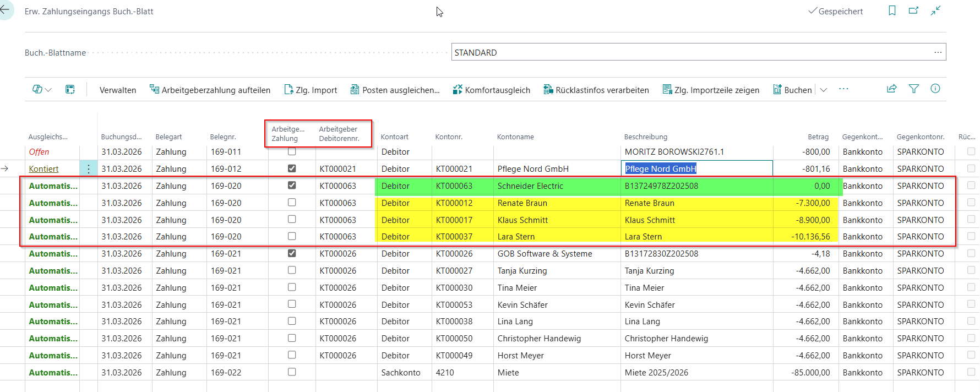Toggle Arbeitgeber Zahlung checkbox for 169-011
Viewport: 980px width, 392px height.
pos(292,151)
